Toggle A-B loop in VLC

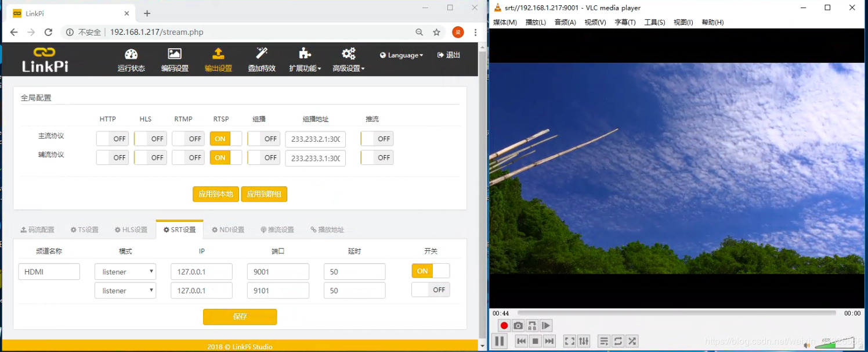(x=532, y=326)
